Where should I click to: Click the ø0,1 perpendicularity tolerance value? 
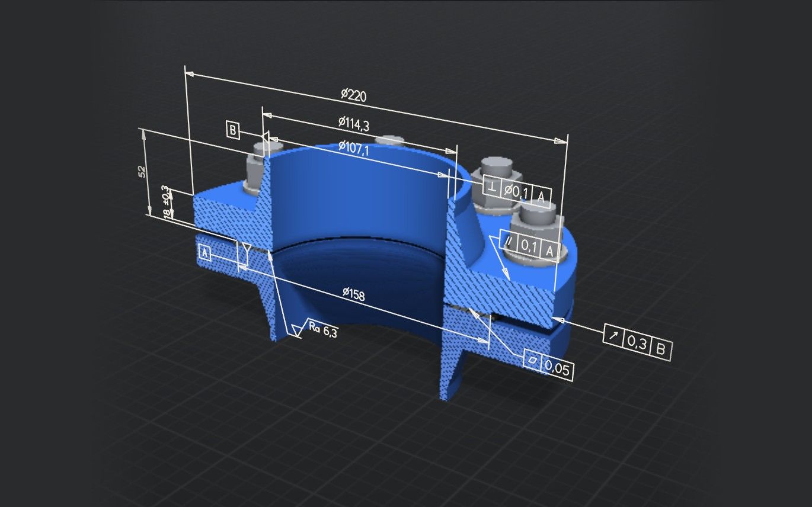click(x=516, y=192)
